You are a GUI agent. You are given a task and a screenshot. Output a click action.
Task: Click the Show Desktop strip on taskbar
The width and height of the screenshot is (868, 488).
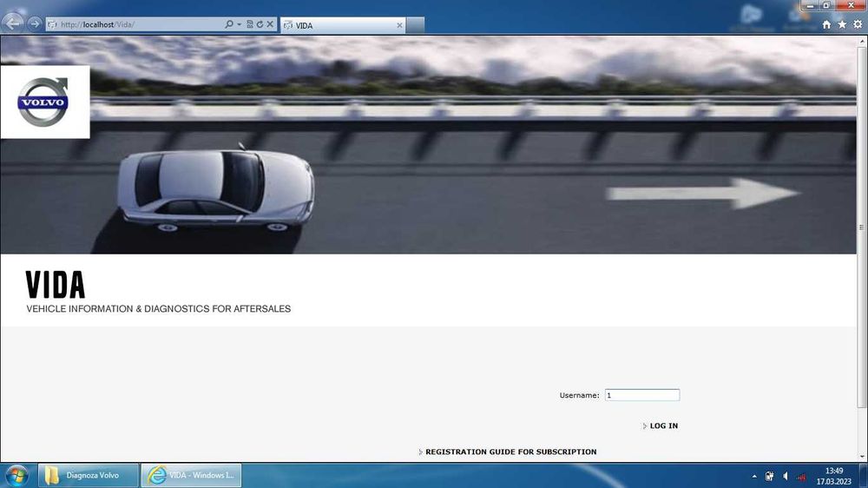tap(863, 476)
